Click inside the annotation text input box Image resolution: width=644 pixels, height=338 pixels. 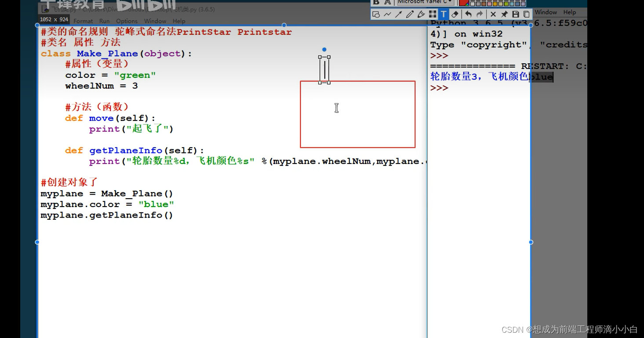324,70
